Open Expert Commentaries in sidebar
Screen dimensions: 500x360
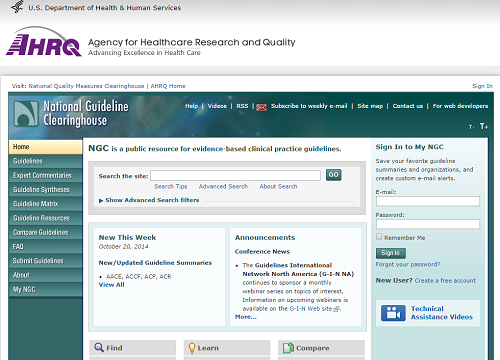pos(45,175)
